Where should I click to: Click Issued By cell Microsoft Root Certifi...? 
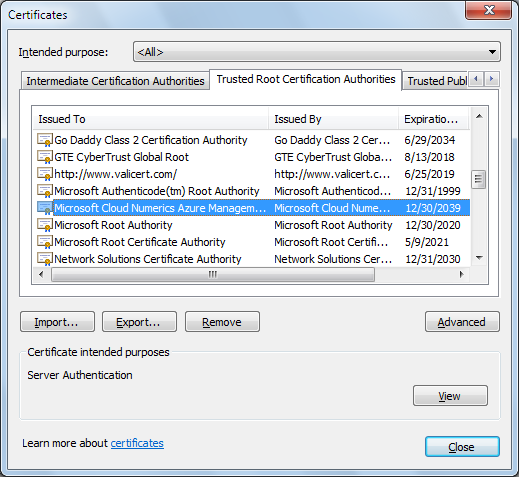pyautogui.click(x=331, y=242)
